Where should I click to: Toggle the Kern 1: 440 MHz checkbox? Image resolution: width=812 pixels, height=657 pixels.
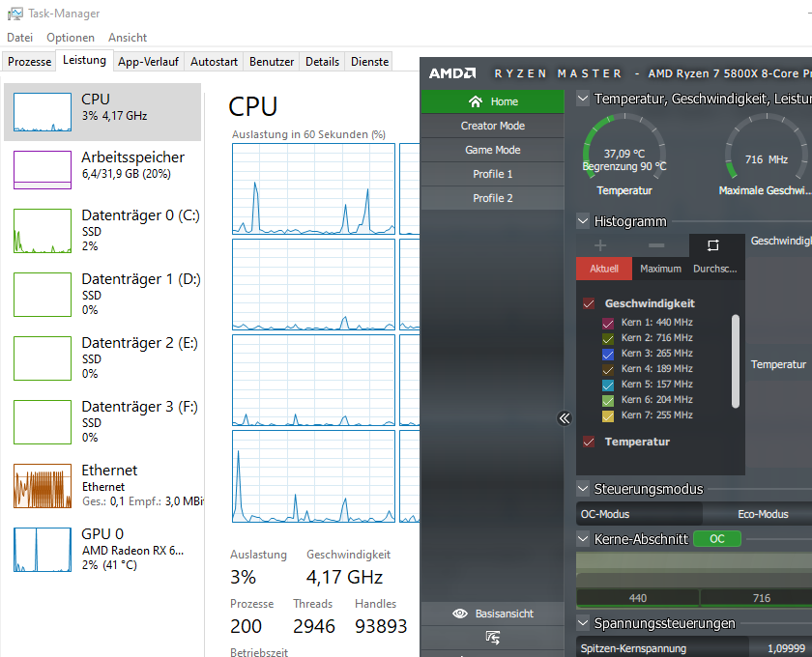click(x=608, y=323)
